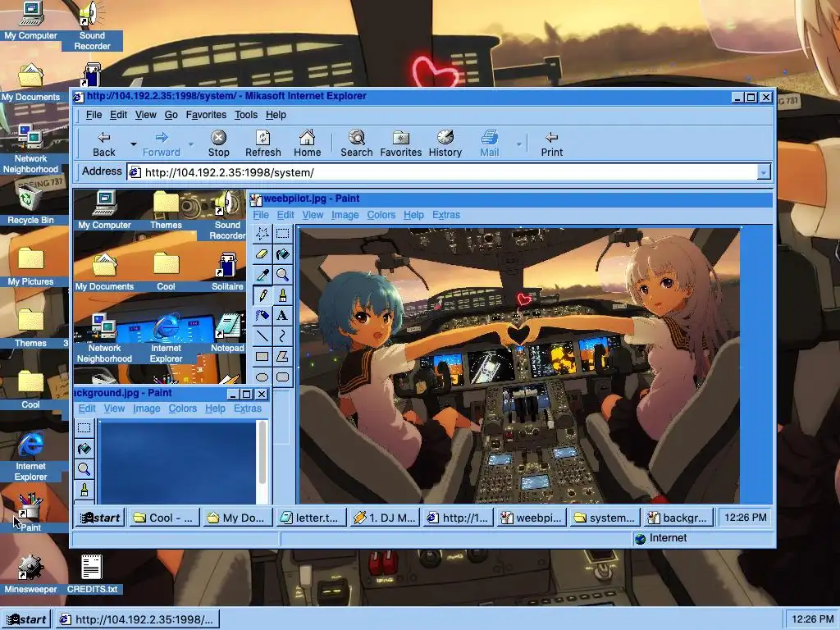Select the Solitaire icon in the nested desktop

coord(227,272)
